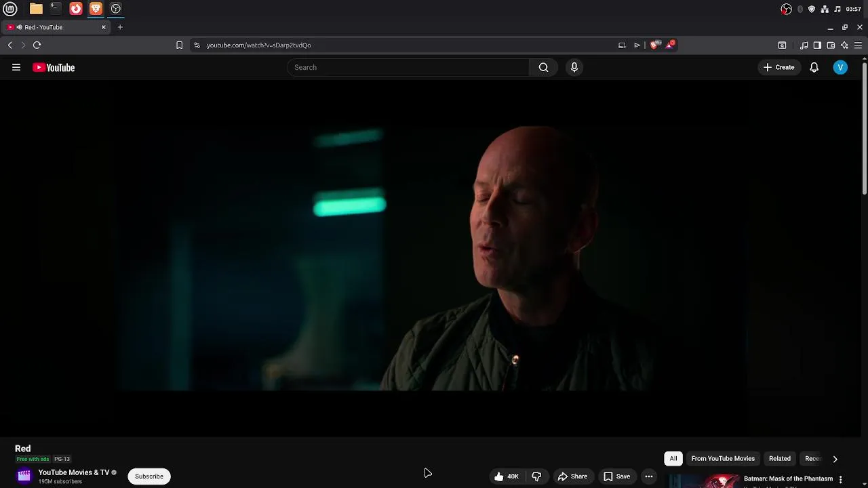Like the video with 40K likes
This screenshot has width=868, height=488.
point(507,476)
